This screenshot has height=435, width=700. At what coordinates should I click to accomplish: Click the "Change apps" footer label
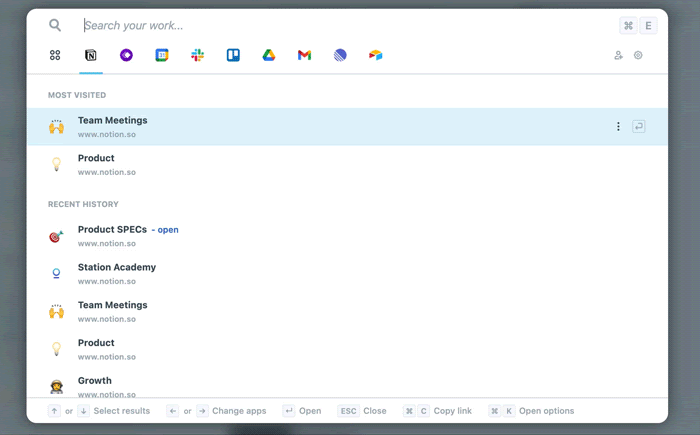click(239, 411)
